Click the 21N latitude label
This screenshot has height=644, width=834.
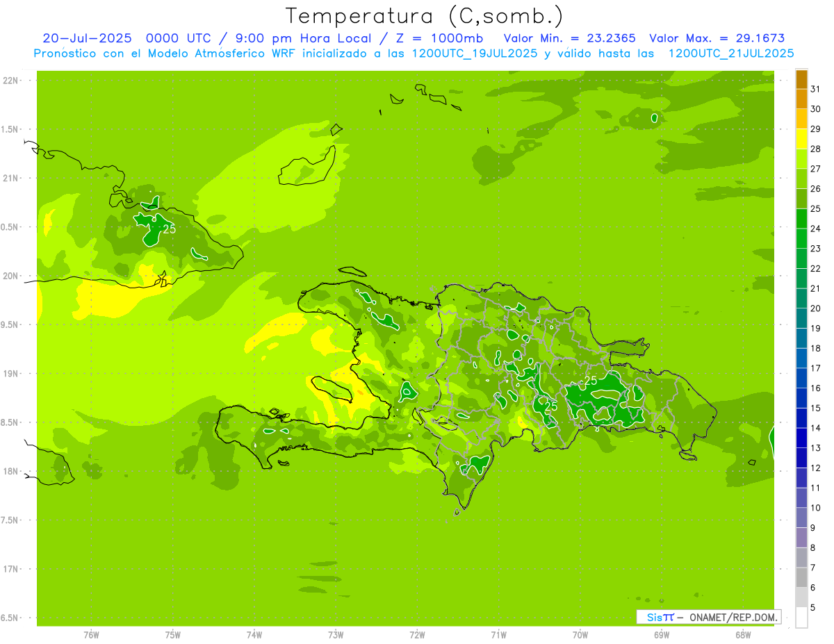click(11, 179)
